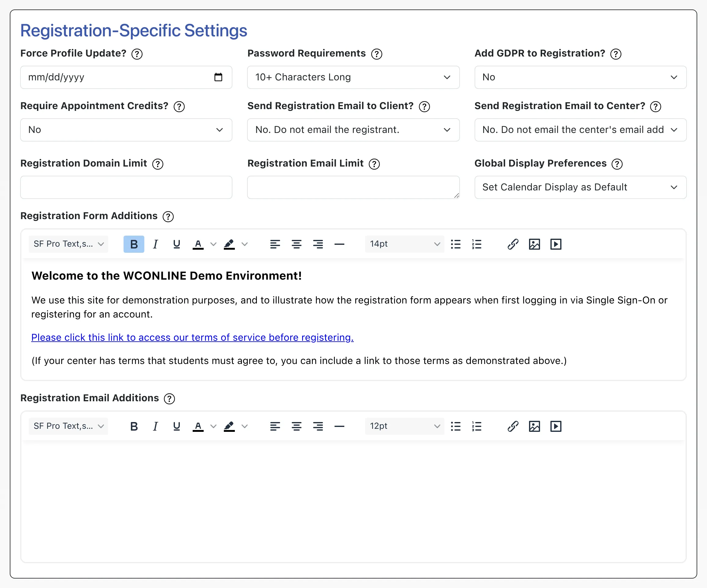Viewport: 707px width, 588px height.
Task: Open help for Send Registration Email to Center
Action: tap(655, 106)
